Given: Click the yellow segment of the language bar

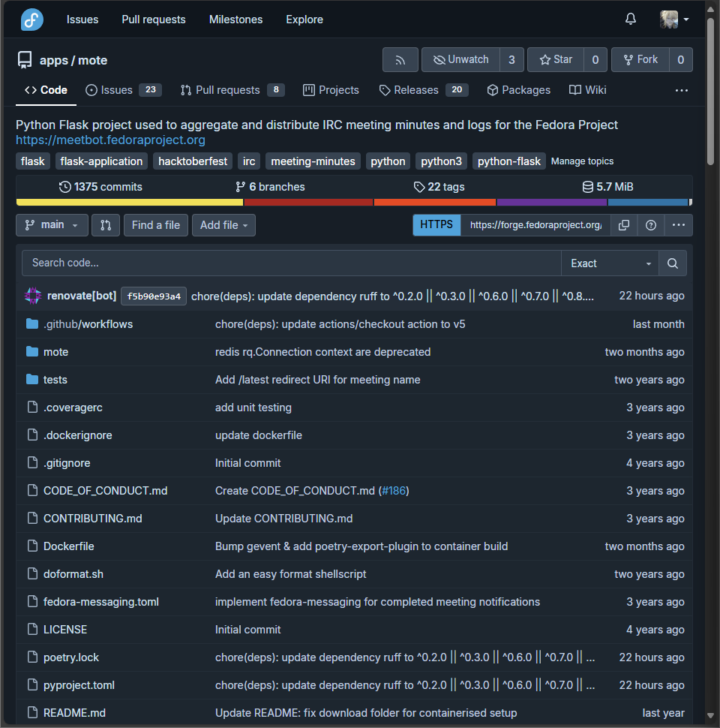Looking at the screenshot, I should click(x=127, y=202).
